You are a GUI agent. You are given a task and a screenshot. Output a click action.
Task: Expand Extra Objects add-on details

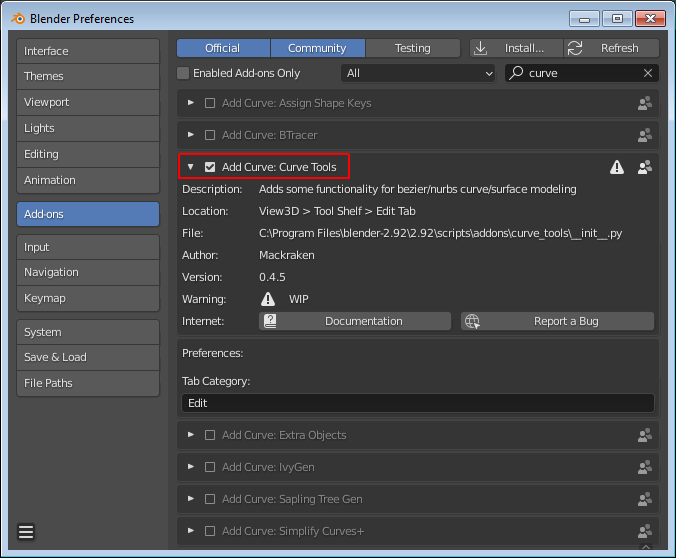click(x=191, y=435)
